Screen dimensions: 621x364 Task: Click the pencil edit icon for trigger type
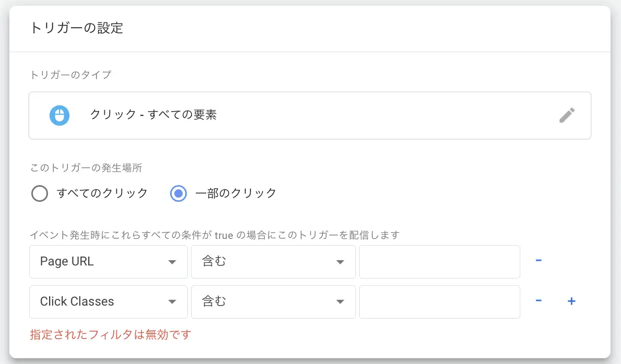pyautogui.click(x=567, y=115)
